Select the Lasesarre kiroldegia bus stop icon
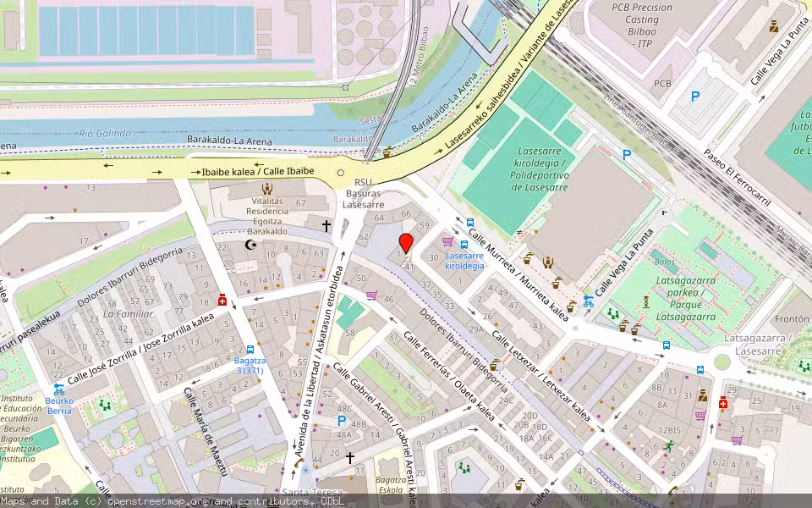The height and width of the screenshot is (508, 812). pyautogui.click(x=464, y=245)
